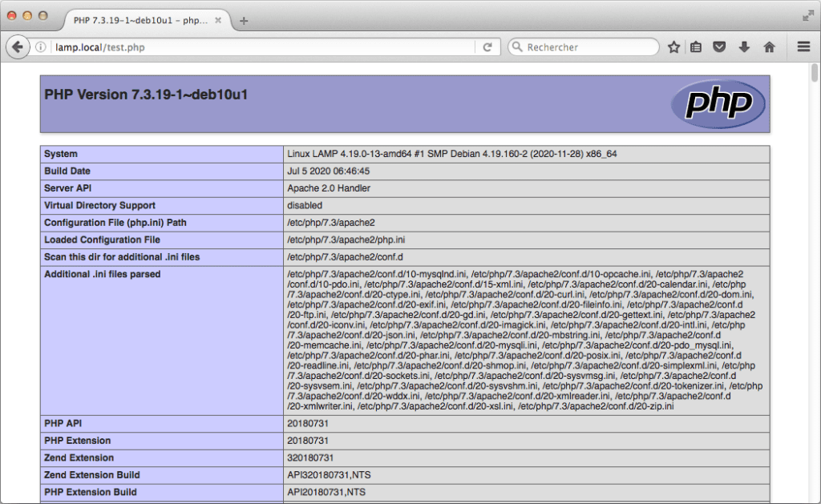This screenshot has height=504, width=821.
Task: Reload the test.php page
Action: pyautogui.click(x=487, y=46)
